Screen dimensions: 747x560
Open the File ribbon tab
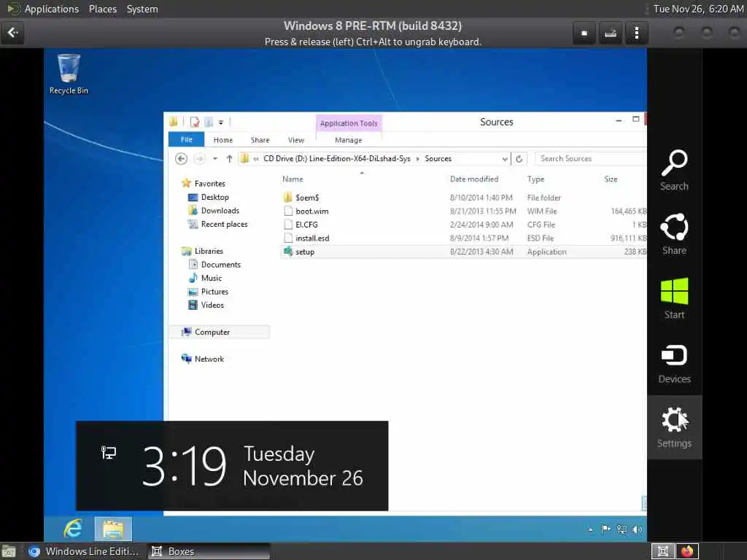pos(186,139)
